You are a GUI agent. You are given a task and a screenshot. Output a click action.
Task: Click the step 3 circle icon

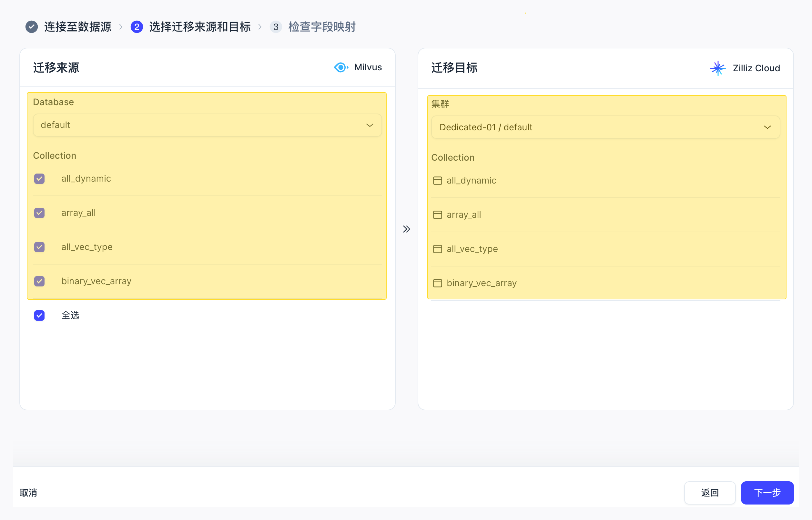[276, 27]
